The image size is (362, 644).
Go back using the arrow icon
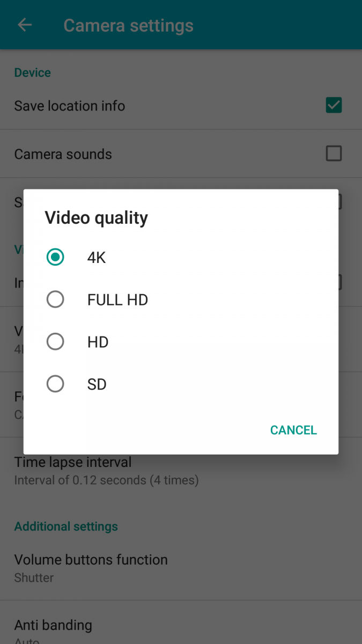(25, 25)
